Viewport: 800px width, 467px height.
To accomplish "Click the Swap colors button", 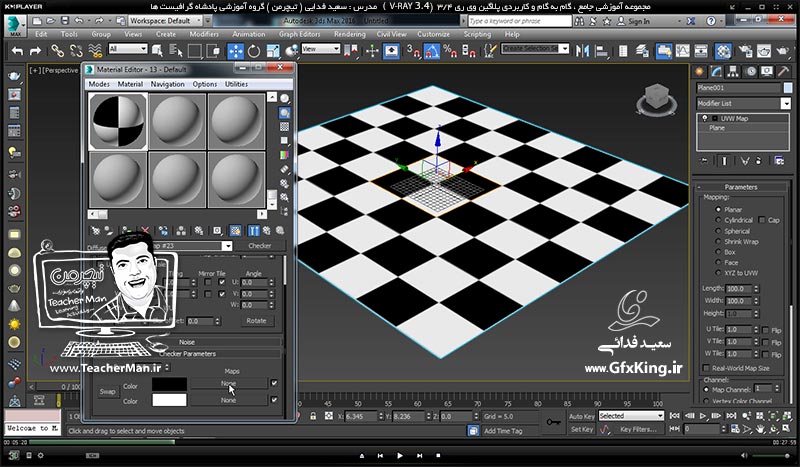I will pyautogui.click(x=107, y=392).
